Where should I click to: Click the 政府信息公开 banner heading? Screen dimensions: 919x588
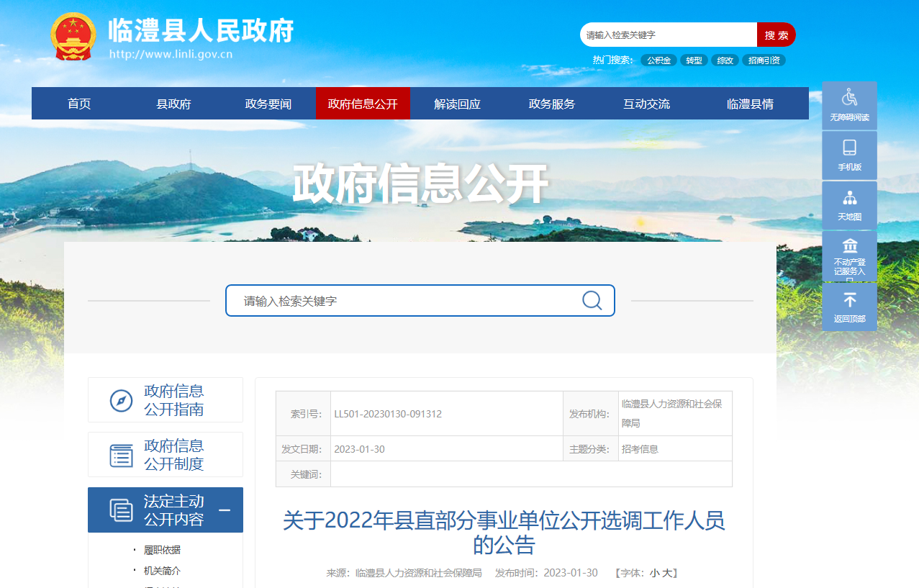420,184
